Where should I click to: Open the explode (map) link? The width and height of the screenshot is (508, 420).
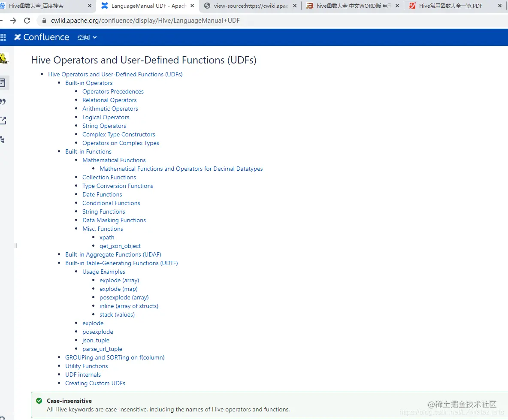[x=118, y=289]
